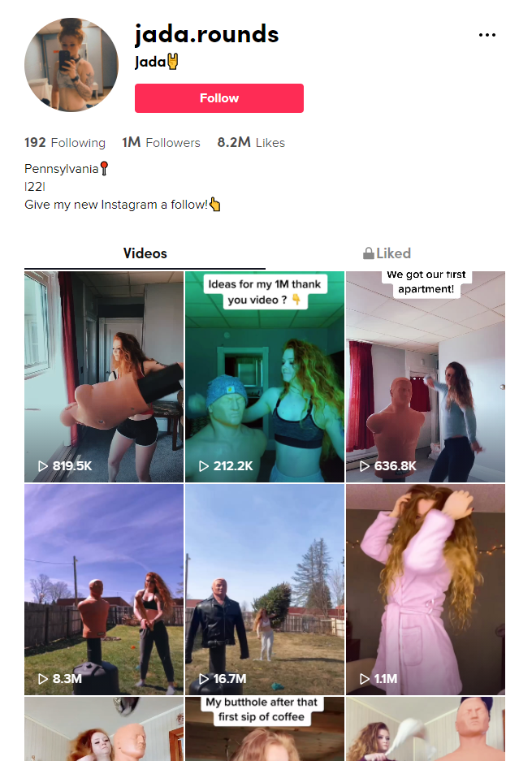Click the Instagram follow bio line
Image resolution: width=532 pixels, height=761 pixels.
123,205
